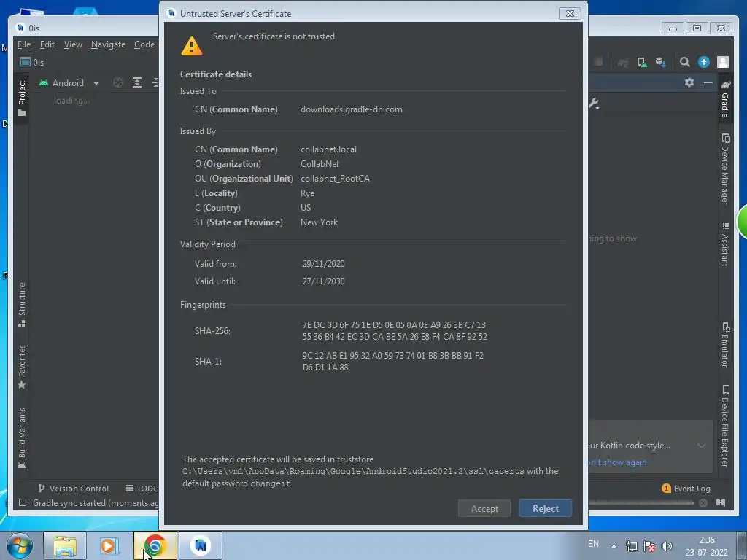The image size is (747, 560).
Task: Select the Valid until date 27/11/2030
Action: coord(323,281)
